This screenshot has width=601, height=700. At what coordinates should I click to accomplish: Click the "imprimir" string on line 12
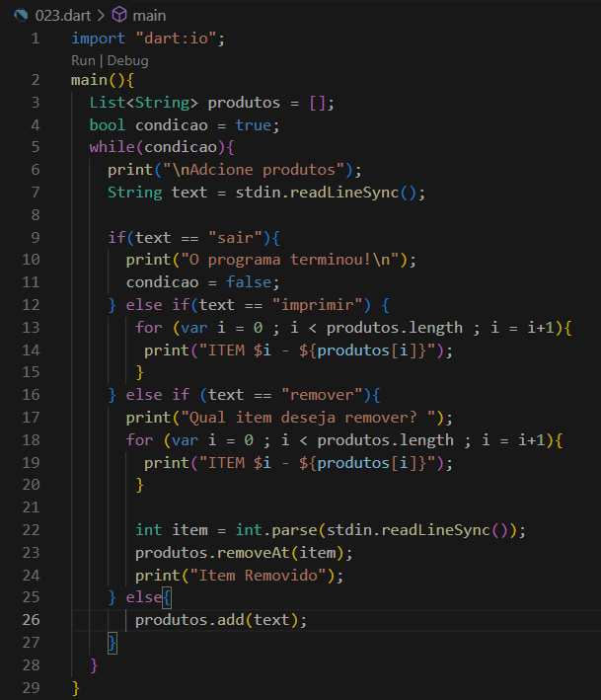point(317,305)
